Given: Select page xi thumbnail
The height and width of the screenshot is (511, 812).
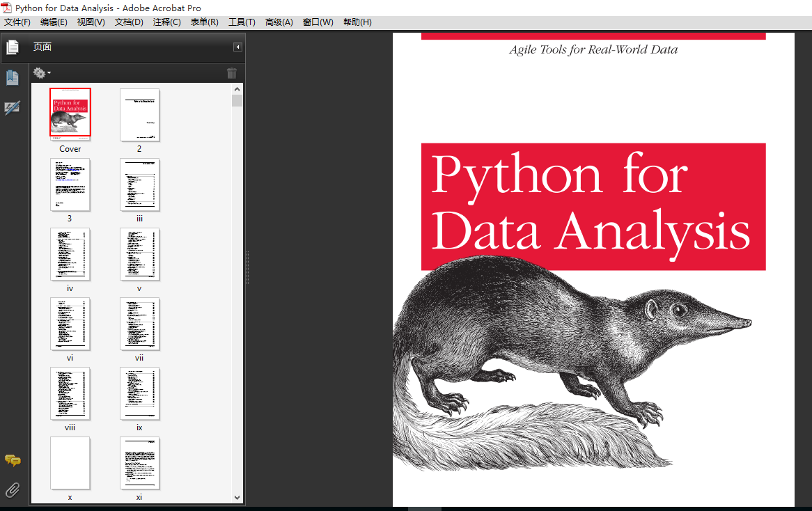Looking at the screenshot, I should coord(140,464).
